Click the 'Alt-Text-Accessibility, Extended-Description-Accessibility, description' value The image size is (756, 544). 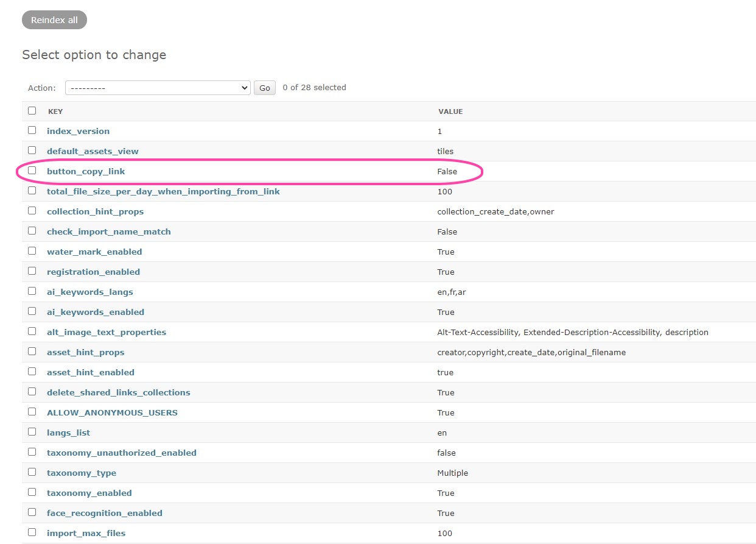[573, 332]
